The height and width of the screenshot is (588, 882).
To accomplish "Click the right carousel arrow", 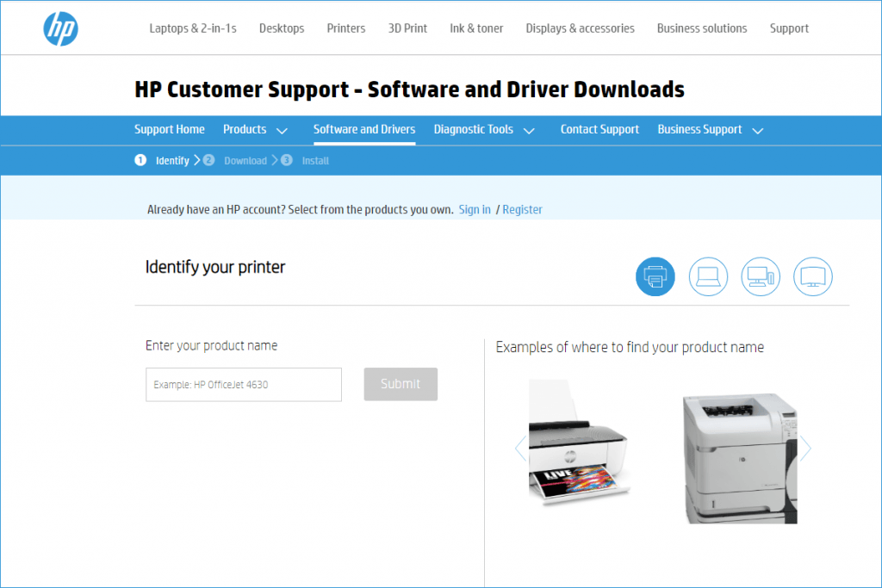I will tap(805, 448).
